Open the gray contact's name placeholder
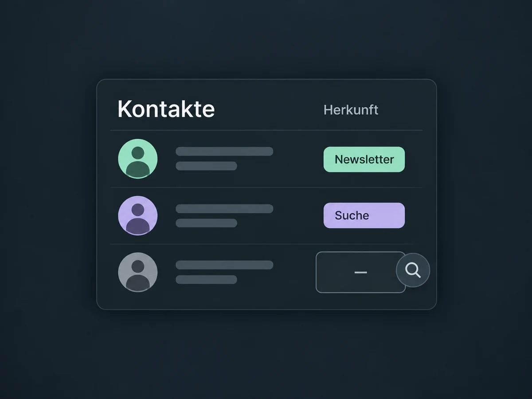The width and height of the screenshot is (532, 399). [224, 265]
